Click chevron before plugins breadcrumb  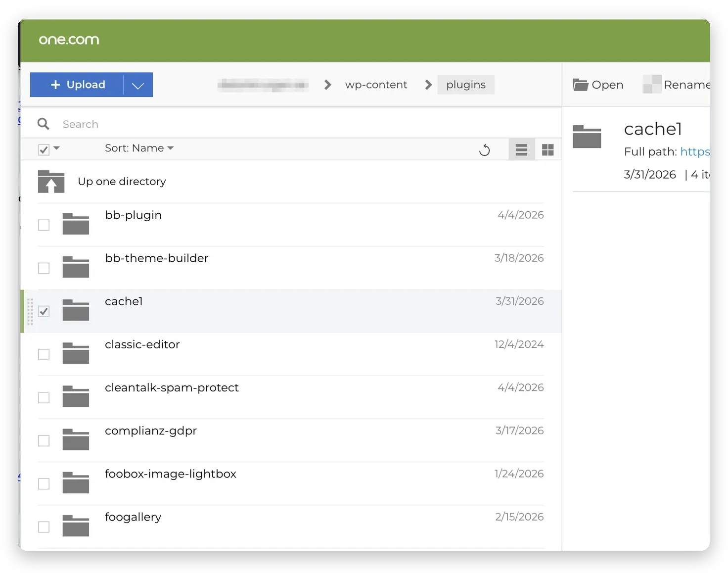[x=428, y=85]
